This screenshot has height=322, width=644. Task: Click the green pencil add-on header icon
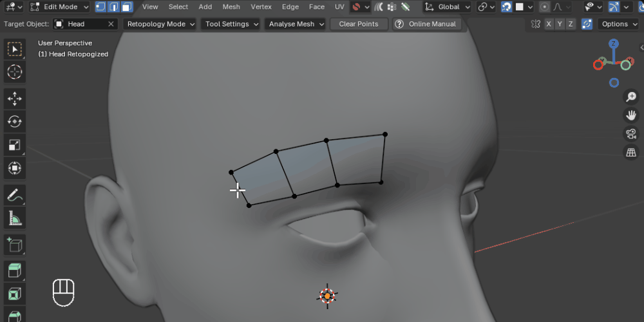[x=406, y=6]
